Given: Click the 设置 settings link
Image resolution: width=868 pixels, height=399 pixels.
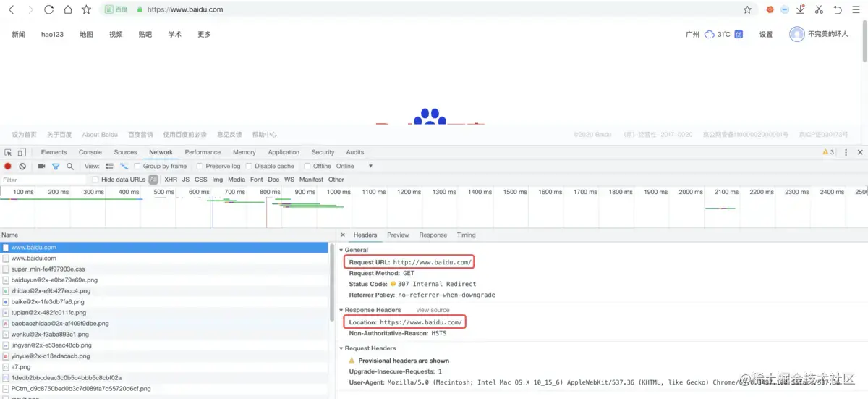Looking at the screenshot, I should coord(766,35).
